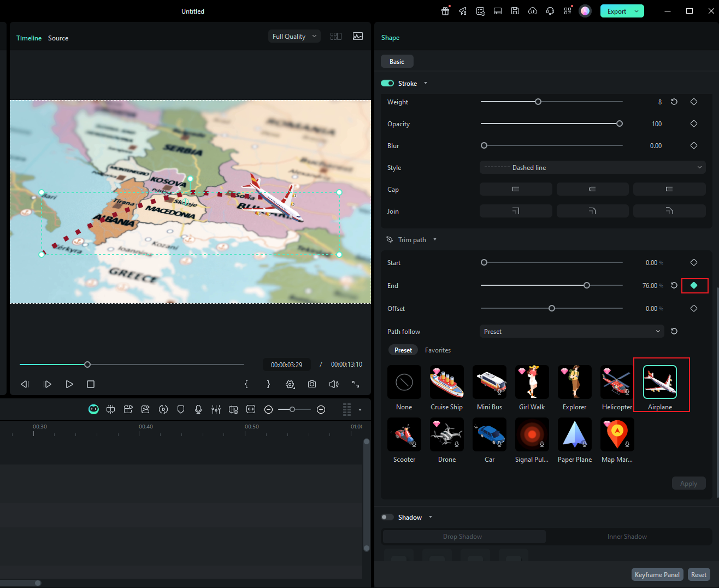Add keyframe for Offset

pyautogui.click(x=694, y=308)
